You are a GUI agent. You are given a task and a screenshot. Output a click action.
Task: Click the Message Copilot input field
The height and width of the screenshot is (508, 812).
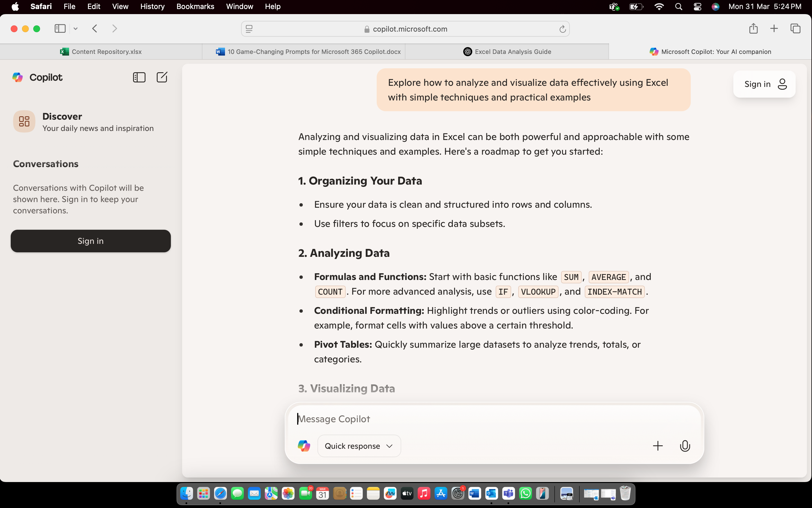click(494, 419)
